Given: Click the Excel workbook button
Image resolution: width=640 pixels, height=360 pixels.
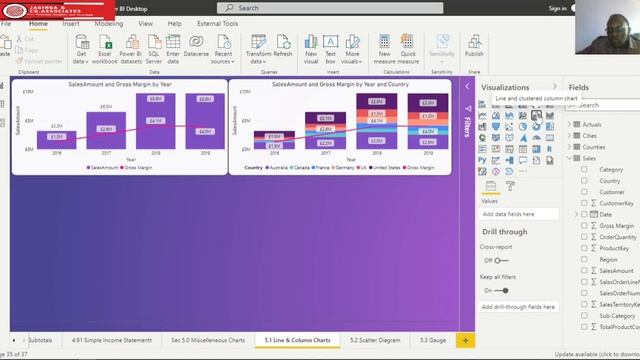Looking at the screenshot, I should tap(104, 49).
